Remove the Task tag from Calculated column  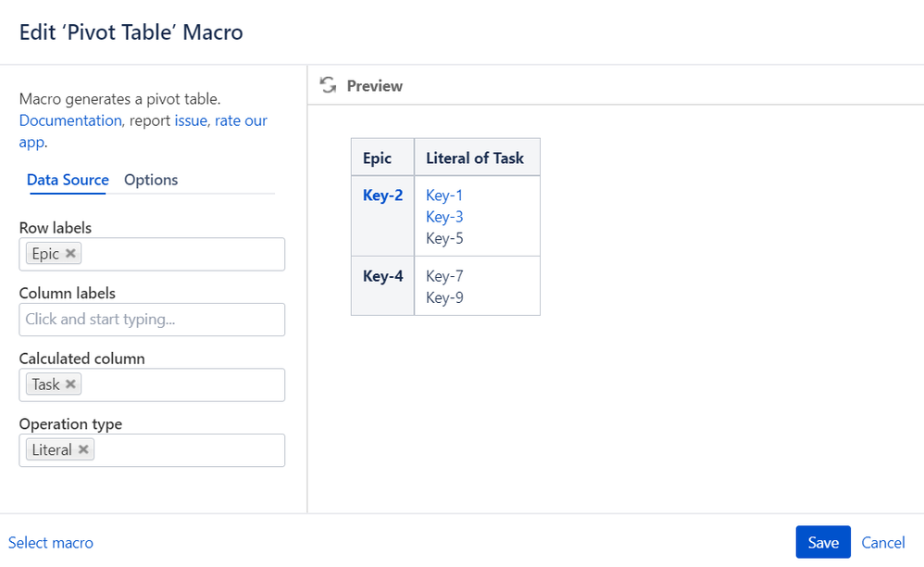70,384
